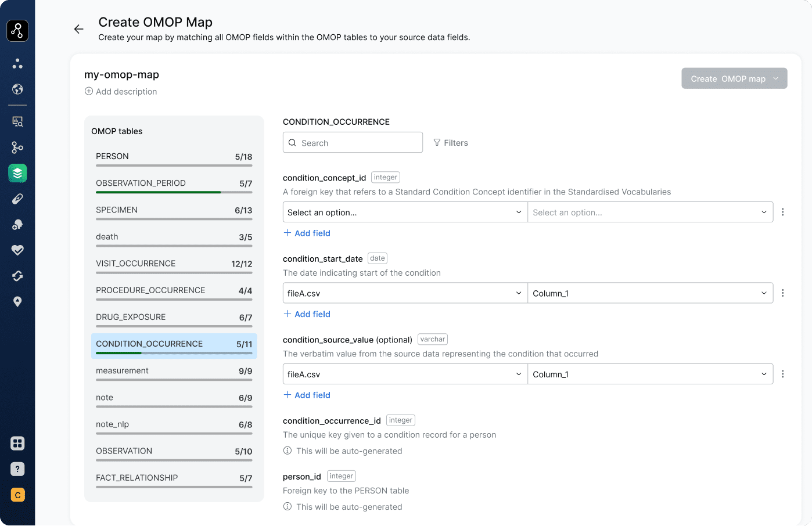Click info icon under person_id

tap(288, 506)
